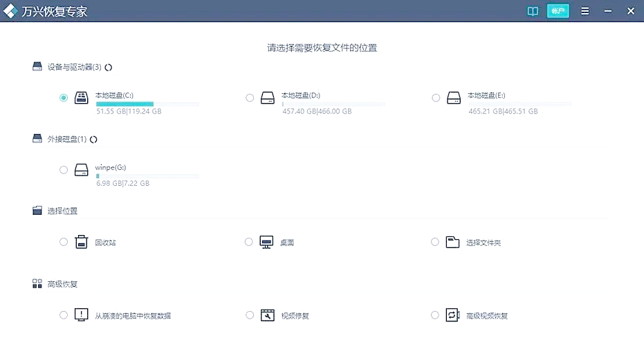Select the radio button for local disk E:

(x=436, y=98)
